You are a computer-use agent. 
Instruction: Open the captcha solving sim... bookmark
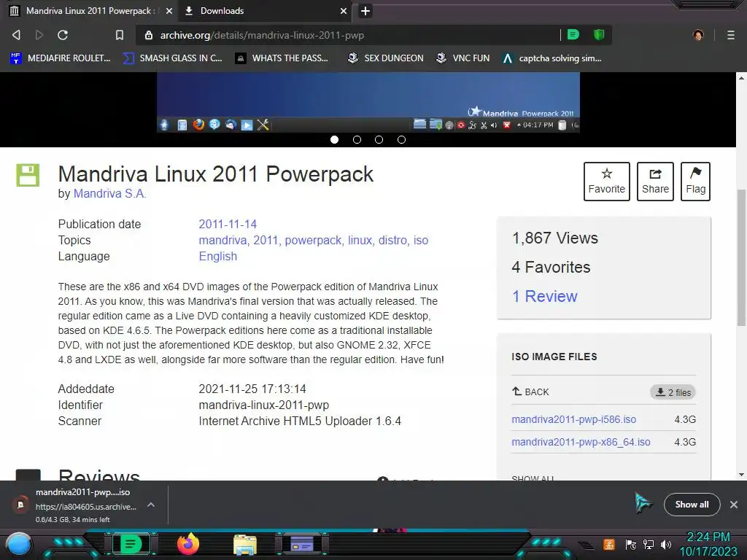pyautogui.click(x=552, y=58)
